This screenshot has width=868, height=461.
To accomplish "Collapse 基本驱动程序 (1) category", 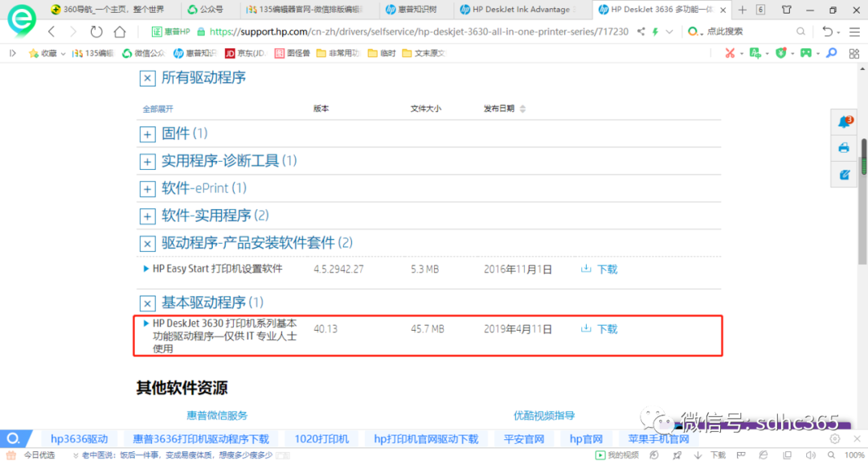I will (147, 303).
